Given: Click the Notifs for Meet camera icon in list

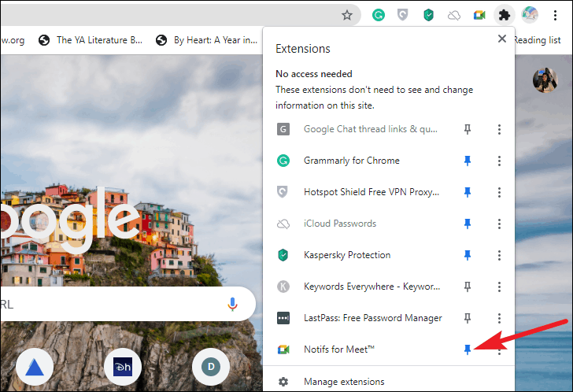Looking at the screenshot, I should coord(283,349).
